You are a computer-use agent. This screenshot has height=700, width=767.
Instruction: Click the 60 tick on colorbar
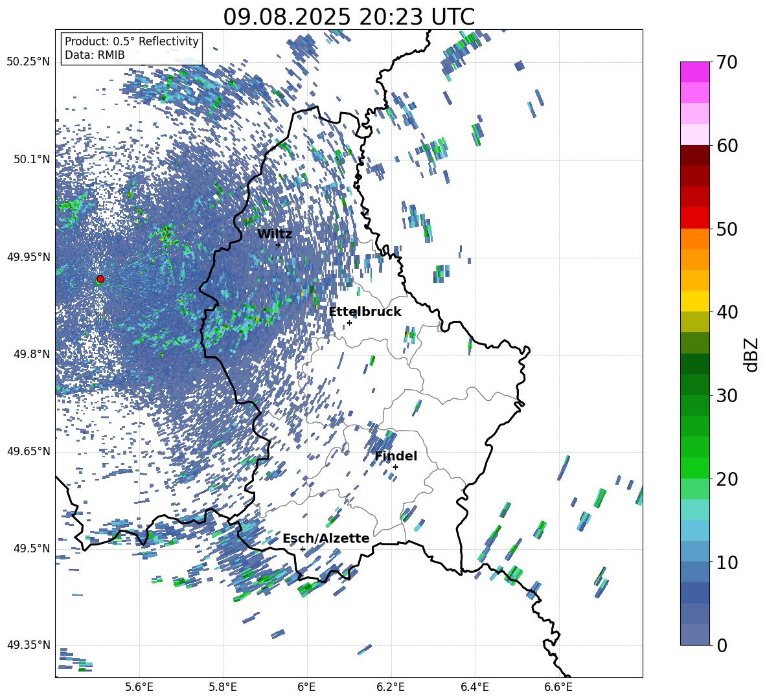coord(726,146)
